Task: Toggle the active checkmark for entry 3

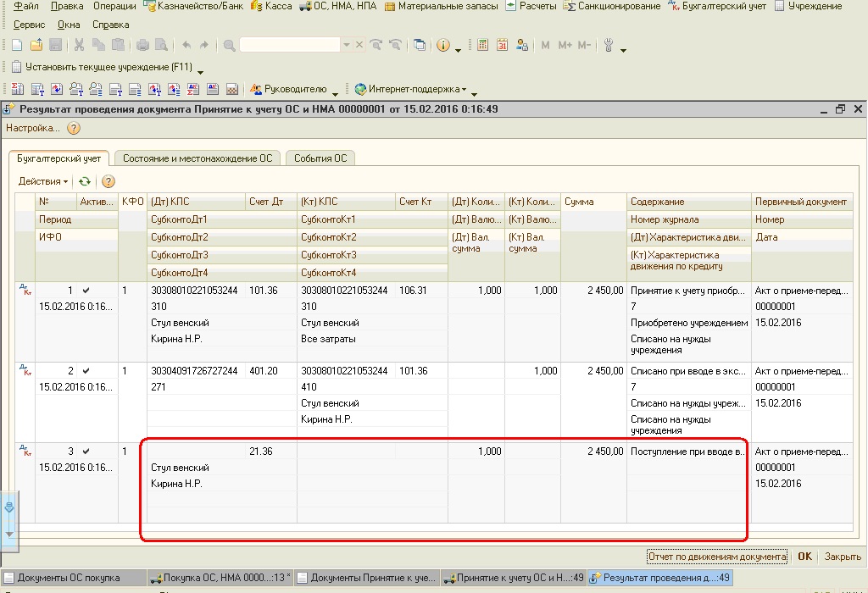Action: click(x=86, y=452)
